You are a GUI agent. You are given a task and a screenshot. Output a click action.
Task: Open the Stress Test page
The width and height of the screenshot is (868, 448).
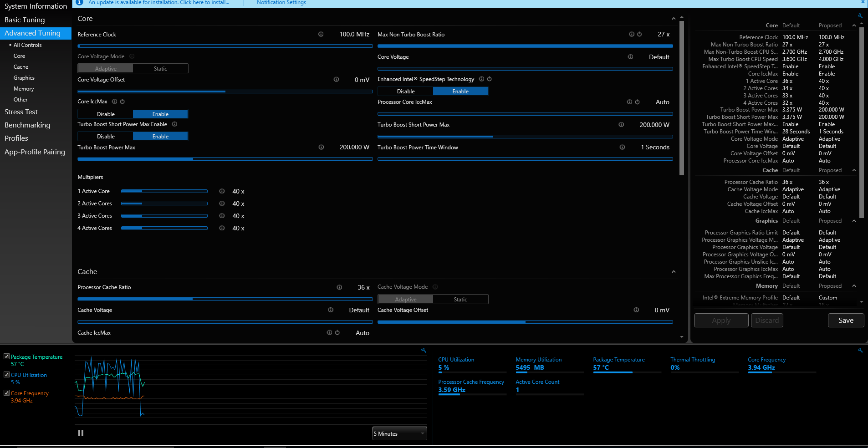21,112
